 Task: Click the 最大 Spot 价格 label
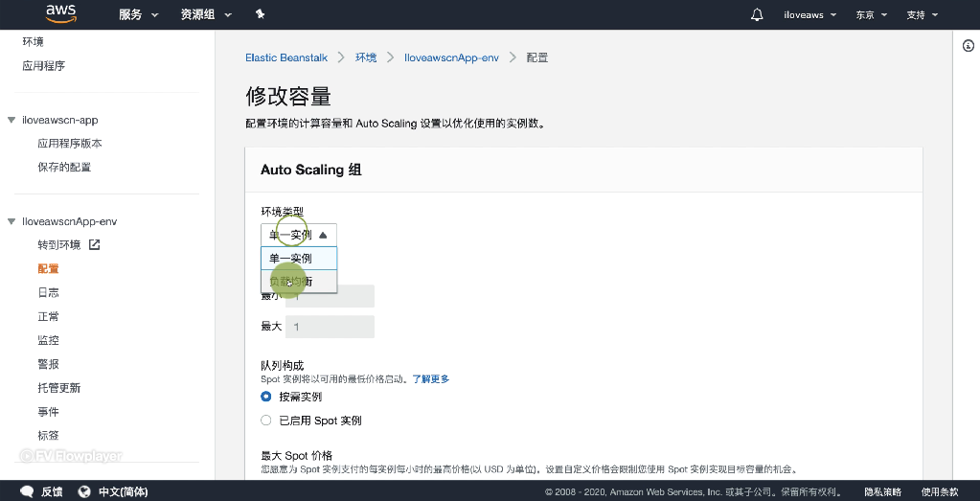[296, 455]
